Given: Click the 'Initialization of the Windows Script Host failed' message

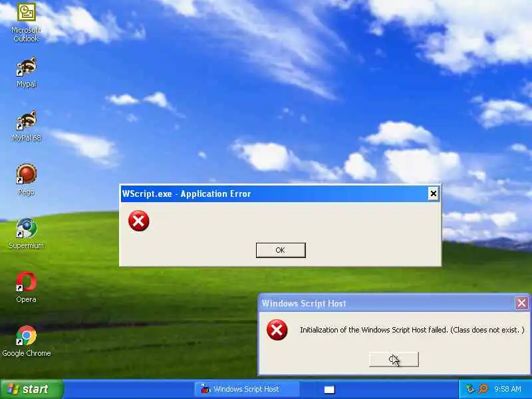Looking at the screenshot, I should (412, 330).
